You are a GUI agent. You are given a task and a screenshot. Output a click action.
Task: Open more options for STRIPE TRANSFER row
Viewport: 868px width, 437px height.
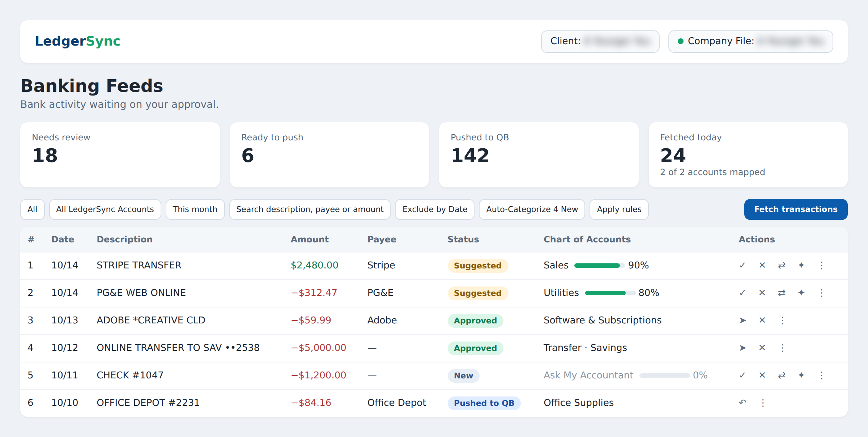(821, 265)
